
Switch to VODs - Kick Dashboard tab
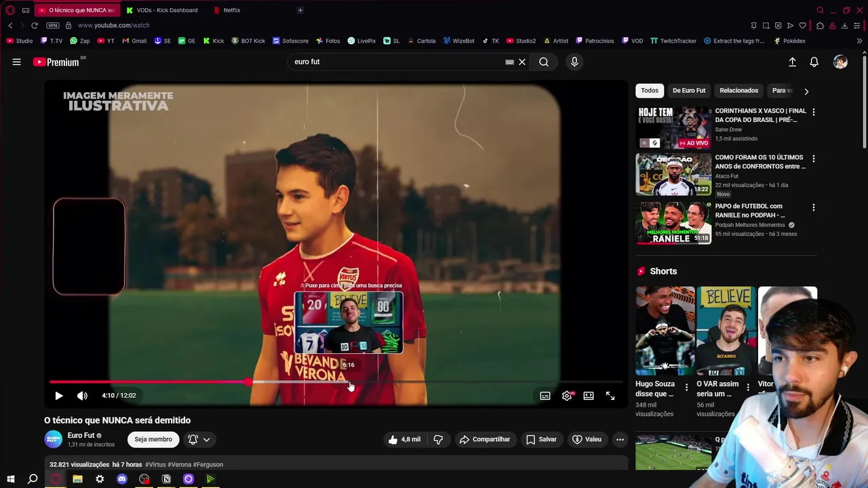[161, 10]
